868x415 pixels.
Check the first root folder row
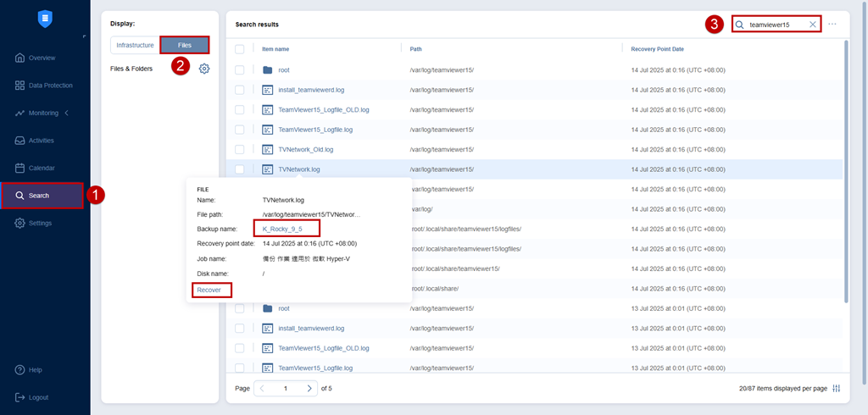(240, 69)
